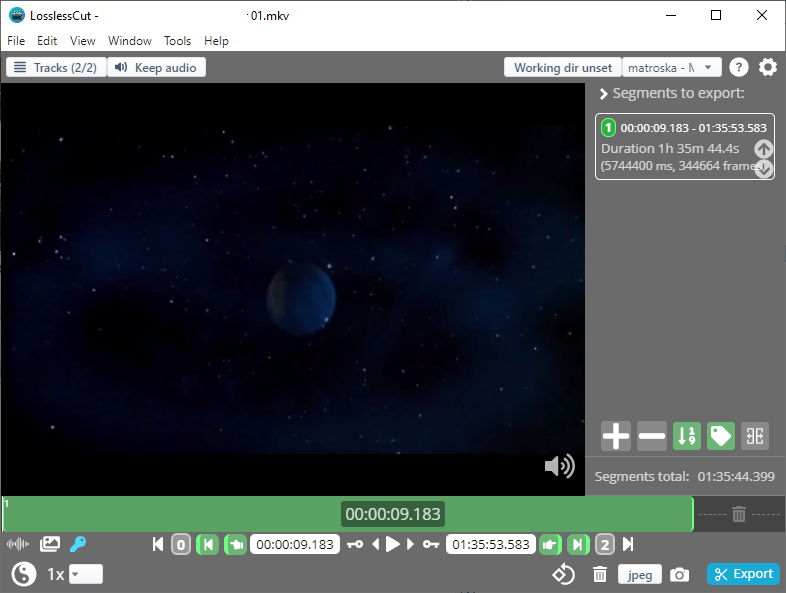This screenshot has width=786, height=593.
Task: Open the matroska output format dropdown
Action: tap(671, 67)
